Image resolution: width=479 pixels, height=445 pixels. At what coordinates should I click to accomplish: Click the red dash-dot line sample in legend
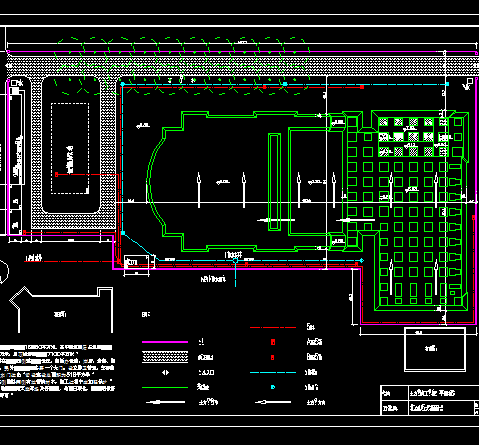[273, 327]
